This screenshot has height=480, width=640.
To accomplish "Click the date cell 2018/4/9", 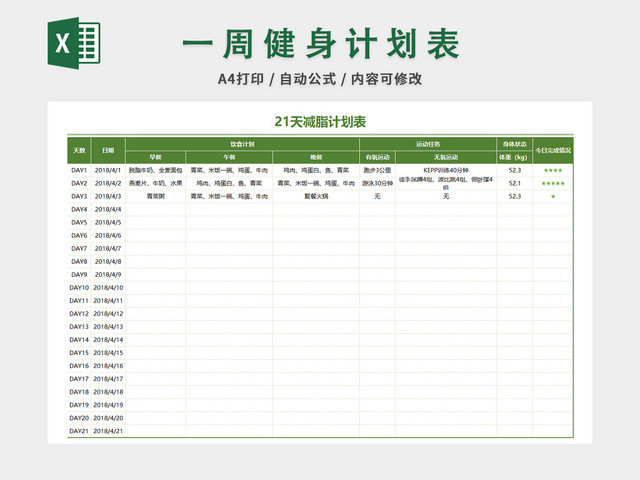I will [108, 275].
